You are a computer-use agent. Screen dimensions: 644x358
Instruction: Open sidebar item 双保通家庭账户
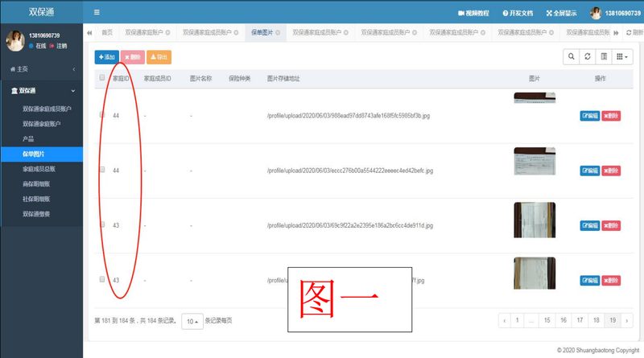tap(42, 124)
